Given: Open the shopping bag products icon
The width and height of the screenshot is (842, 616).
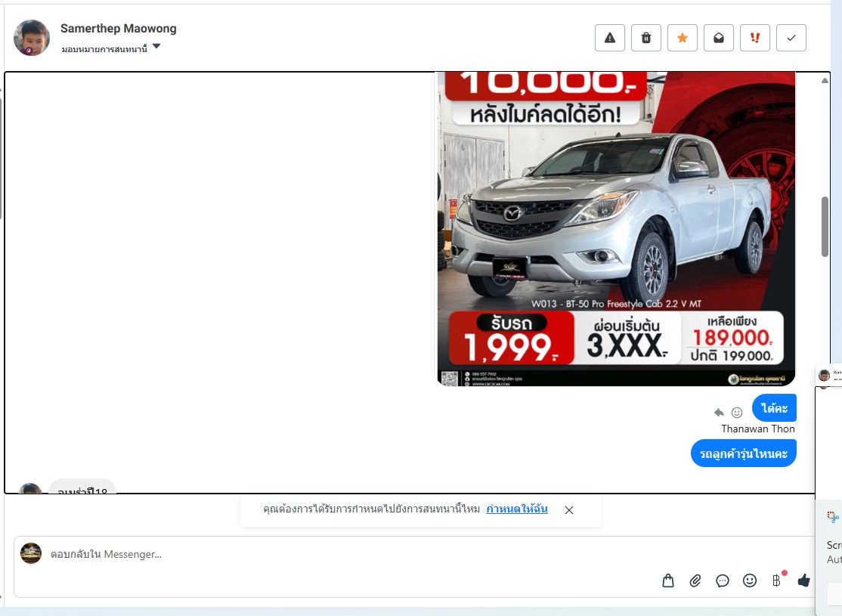Looking at the screenshot, I should (x=667, y=580).
